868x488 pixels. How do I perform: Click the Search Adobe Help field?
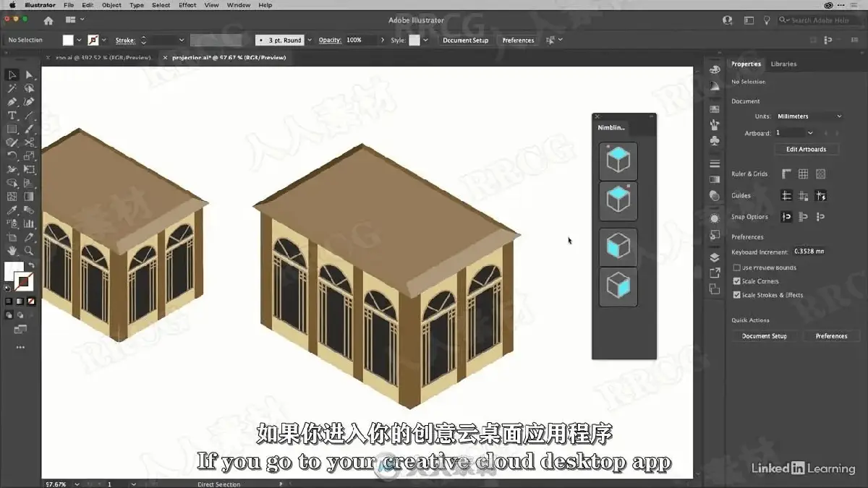pos(820,20)
